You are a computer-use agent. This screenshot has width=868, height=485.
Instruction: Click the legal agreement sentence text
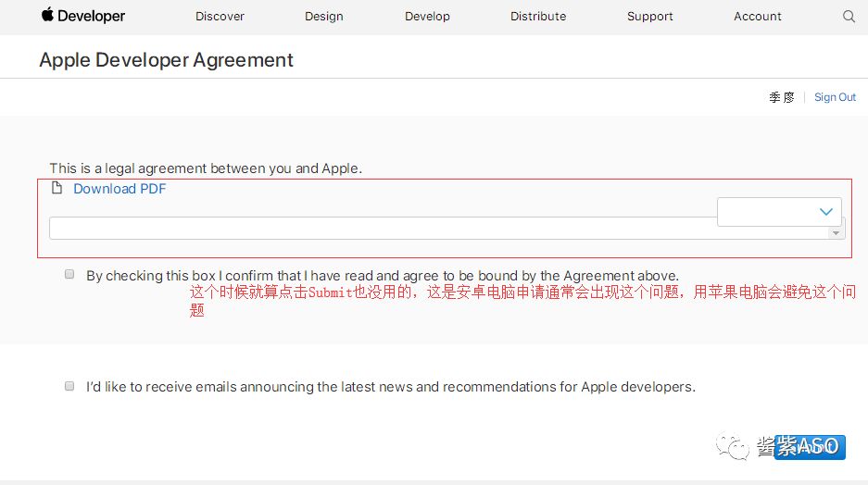click(x=206, y=168)
